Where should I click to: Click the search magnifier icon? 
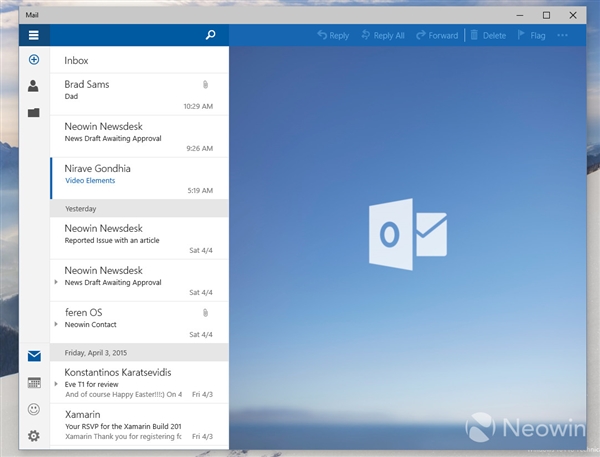point(210,35)
